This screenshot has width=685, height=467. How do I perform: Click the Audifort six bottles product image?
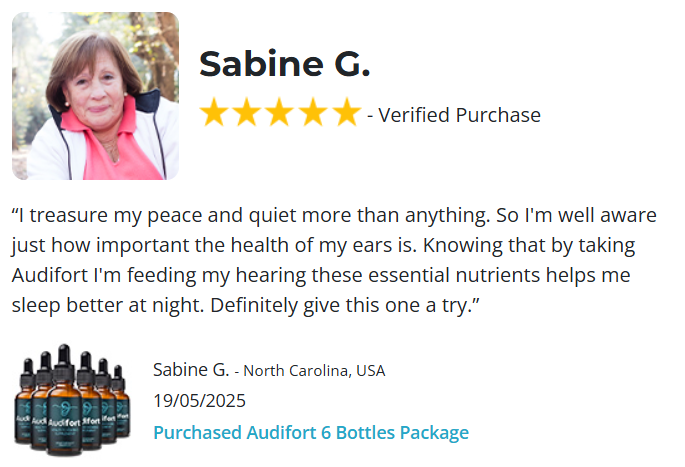pyautogui.click(x=73, y=400)
